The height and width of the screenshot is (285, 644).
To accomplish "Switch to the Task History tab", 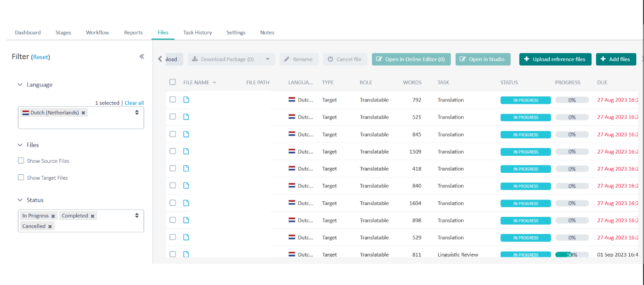I will tap(197, 32).
